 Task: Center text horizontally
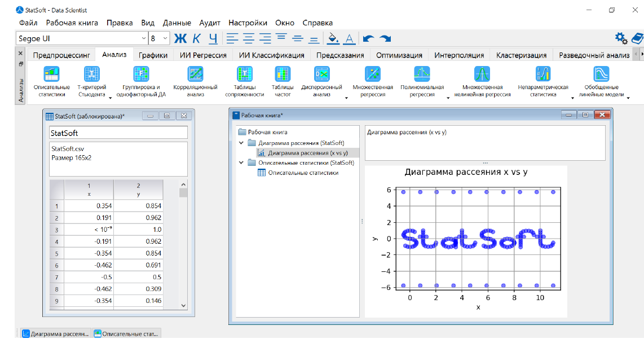pos(249,38)
